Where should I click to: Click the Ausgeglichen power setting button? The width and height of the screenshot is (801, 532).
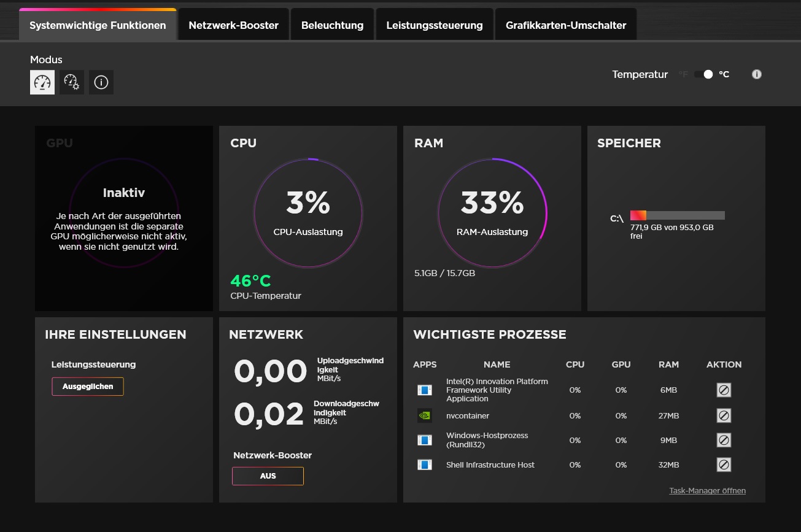tap(88, 387)
